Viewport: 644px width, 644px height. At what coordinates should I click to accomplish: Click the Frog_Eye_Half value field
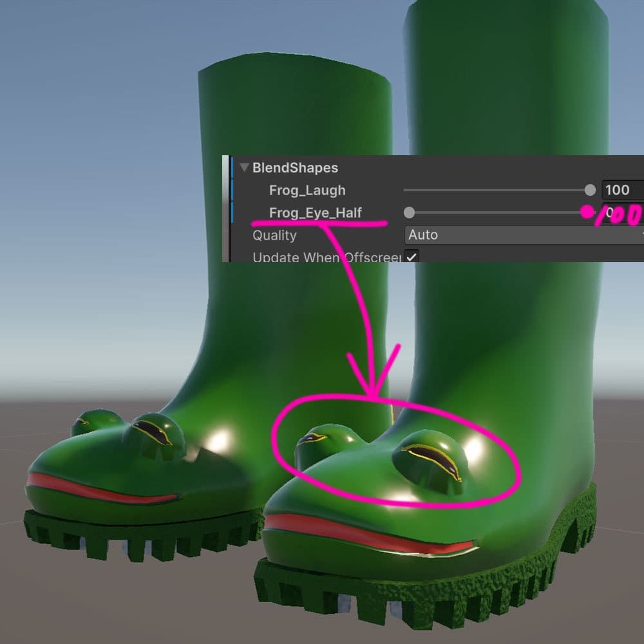623,213
